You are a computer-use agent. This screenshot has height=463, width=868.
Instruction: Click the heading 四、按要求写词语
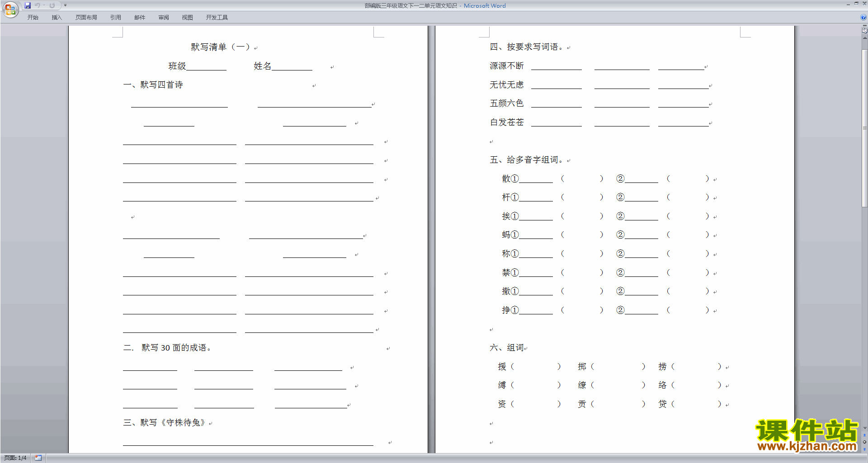point(527,47)
